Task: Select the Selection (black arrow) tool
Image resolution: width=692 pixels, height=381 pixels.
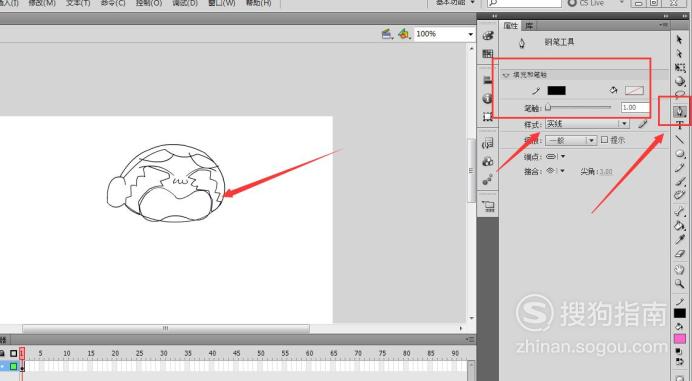Action: click(680, 39)
